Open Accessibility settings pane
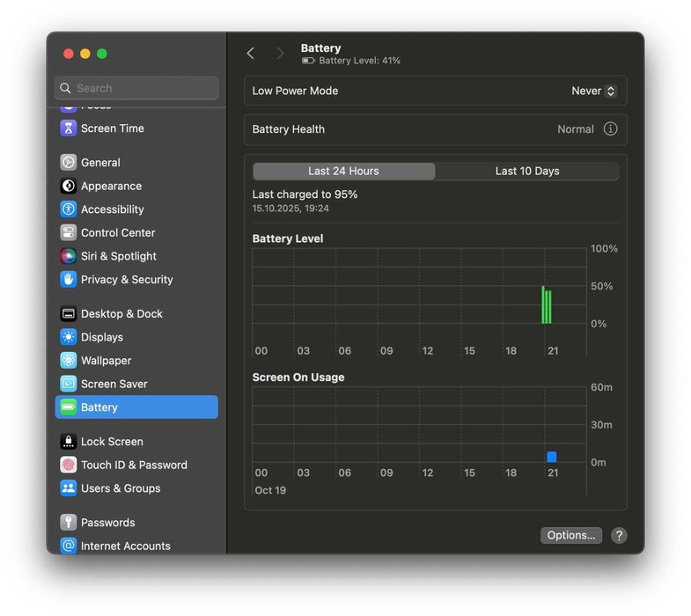This screenshot has height=616, width=691. pyautogui.click(x=136, y=209)
